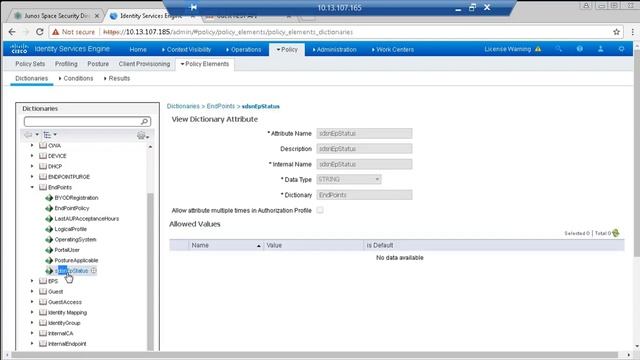This screenshot has width=640, height=360.
Task: Click the License Warning triangle icon
Action: point(538,49)
